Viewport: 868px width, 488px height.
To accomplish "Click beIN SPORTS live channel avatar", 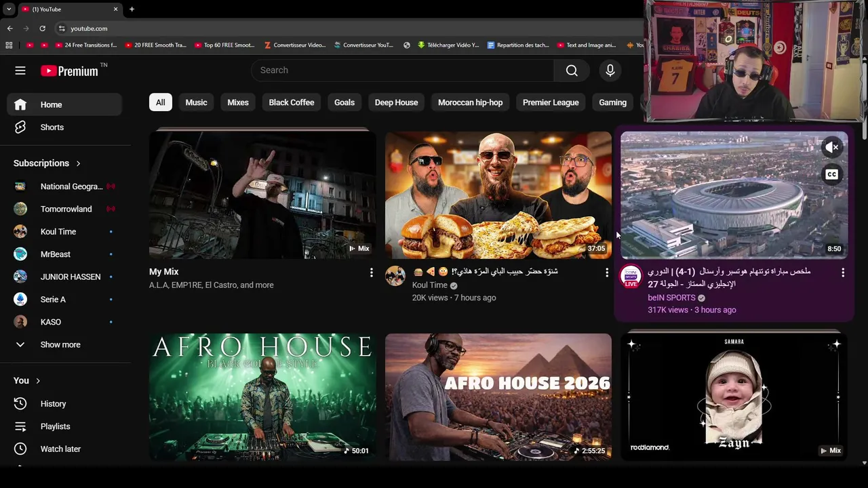I will pyautogui.click(x=631, y=276).
